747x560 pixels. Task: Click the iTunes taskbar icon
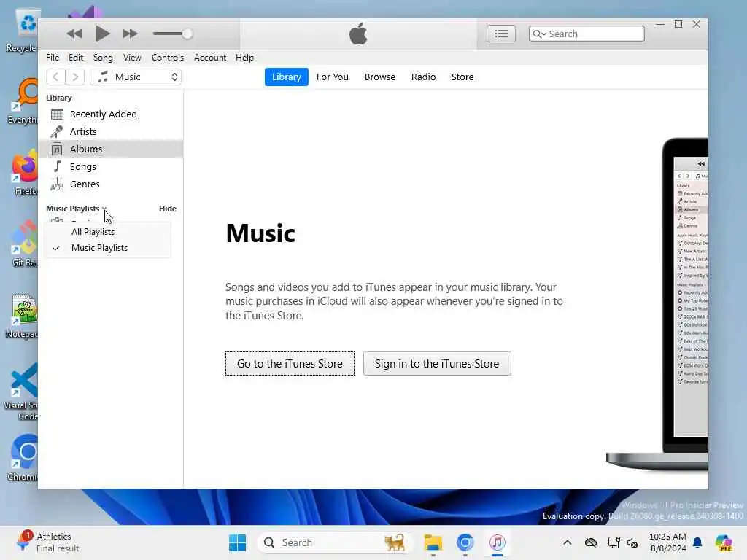point(497,542)
